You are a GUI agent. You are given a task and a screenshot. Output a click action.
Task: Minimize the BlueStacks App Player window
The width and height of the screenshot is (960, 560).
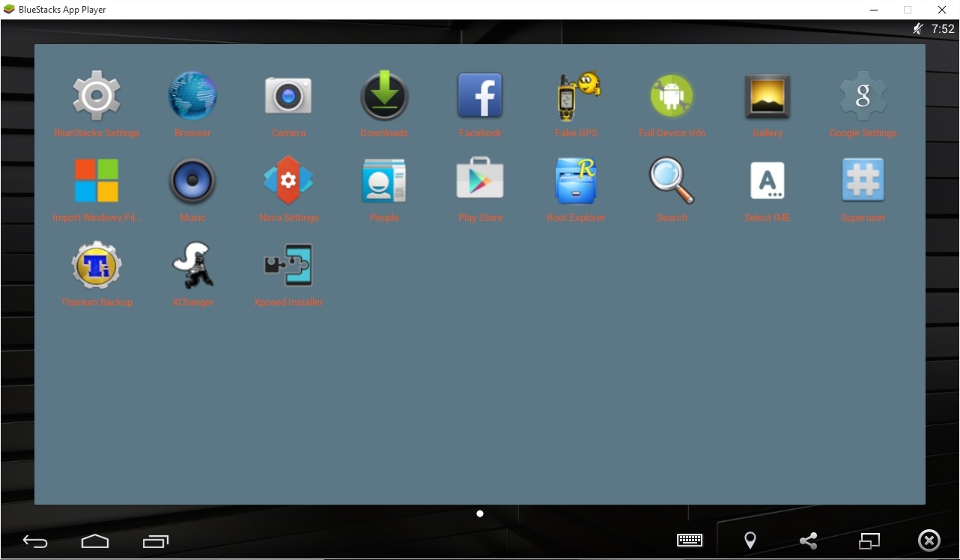[873, 10]
